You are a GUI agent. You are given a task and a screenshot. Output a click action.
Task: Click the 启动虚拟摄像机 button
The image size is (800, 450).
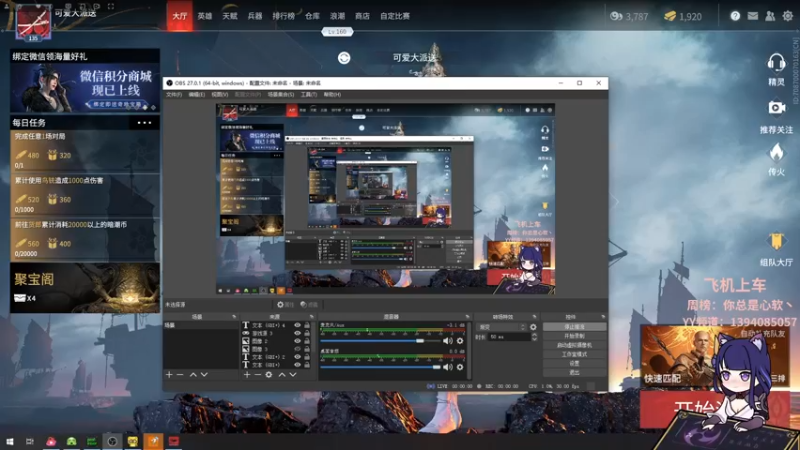pos(574,345)
